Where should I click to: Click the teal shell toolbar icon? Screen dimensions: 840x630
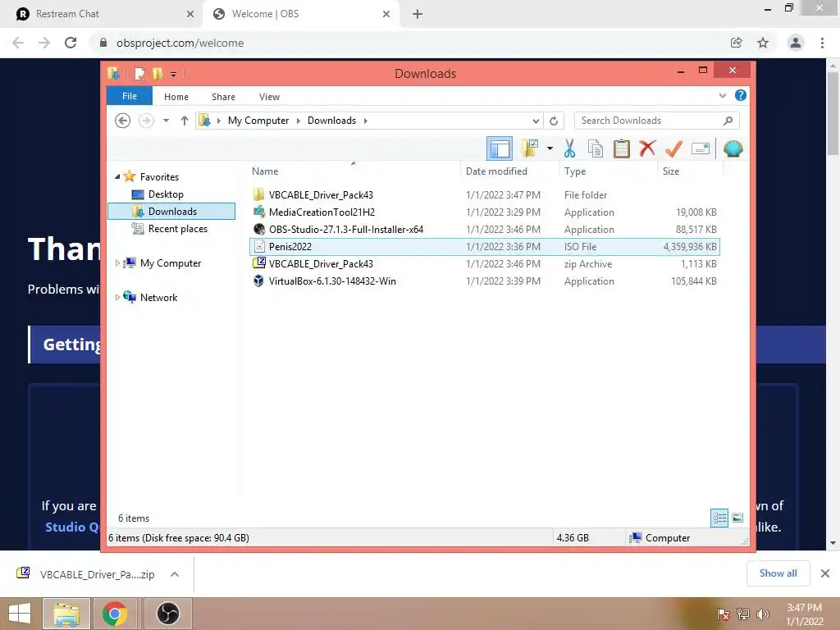coord(733,148)
